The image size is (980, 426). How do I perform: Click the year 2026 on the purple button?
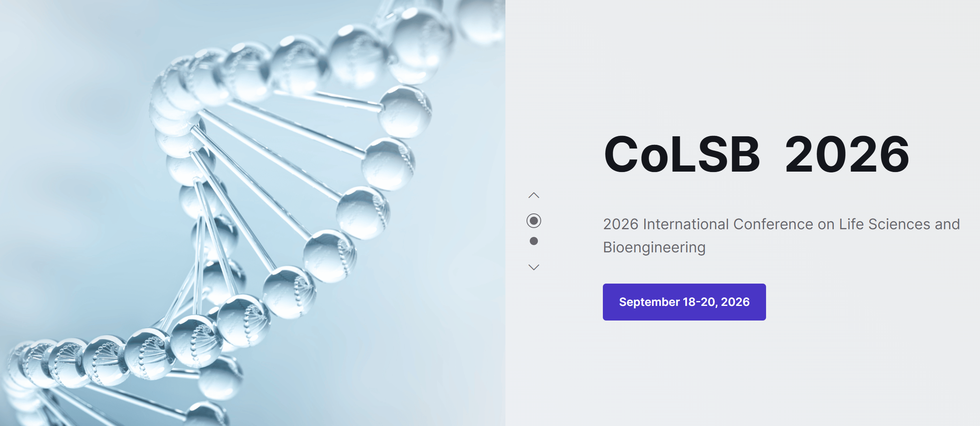click(735, 302)
